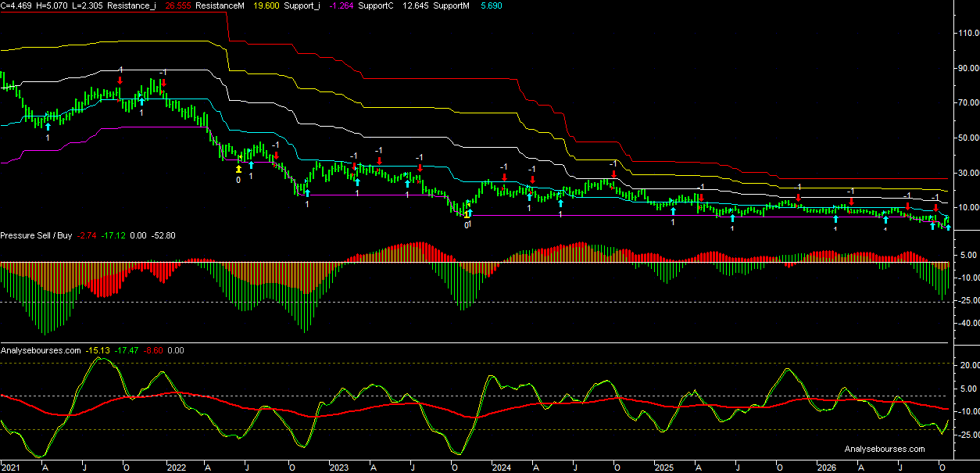Click the C=4.469 close value
The height and width of the screenshot is (473, 980).
pyautogui.click(x=17, y=5)
